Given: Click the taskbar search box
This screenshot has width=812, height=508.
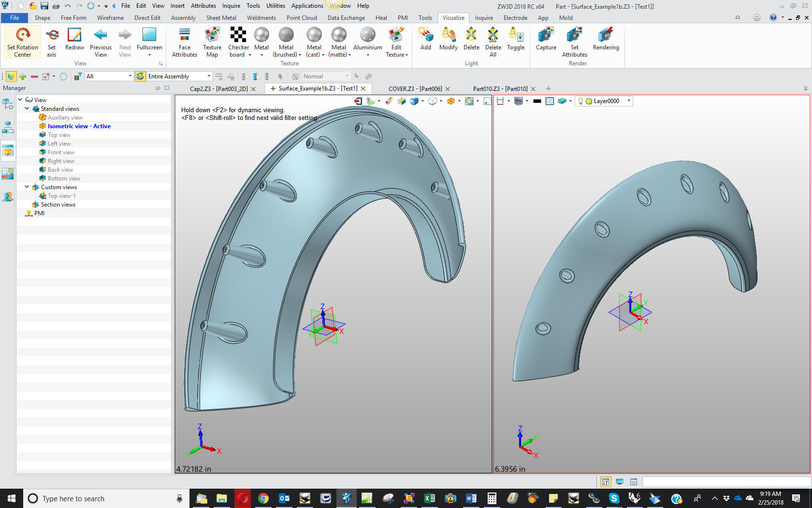Looking at the screenshot, I should 106,498.
